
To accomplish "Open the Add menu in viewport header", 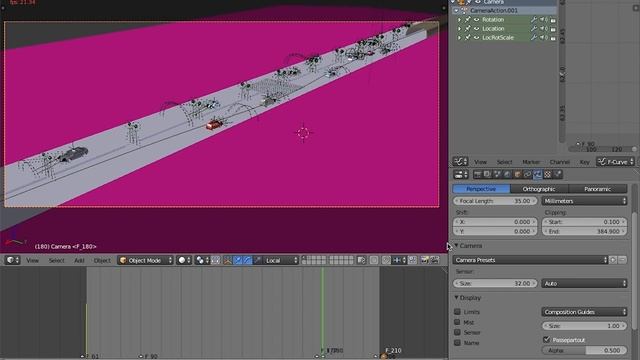I will coord(79,260).
